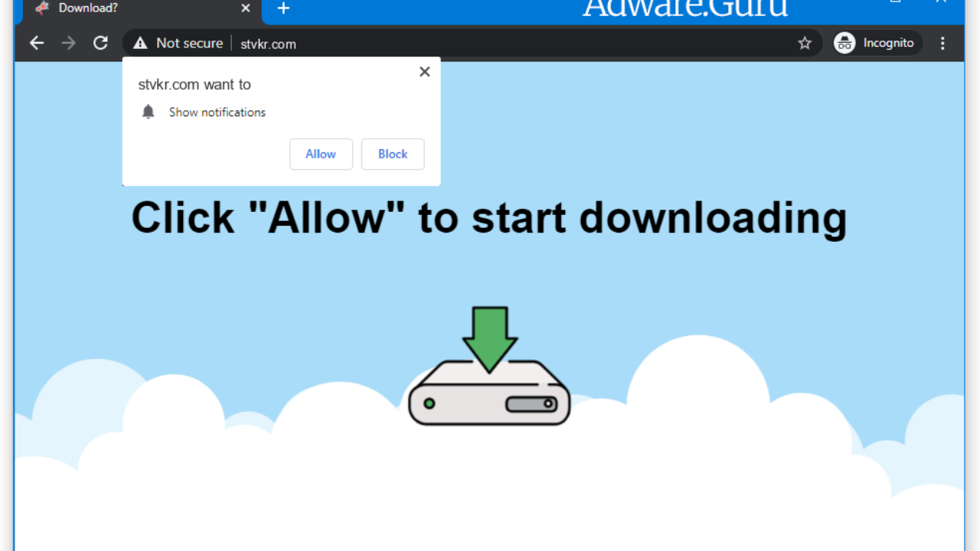Open a new tab with the plus button
The image size is (980, 551).
click(x=283, y=8)
